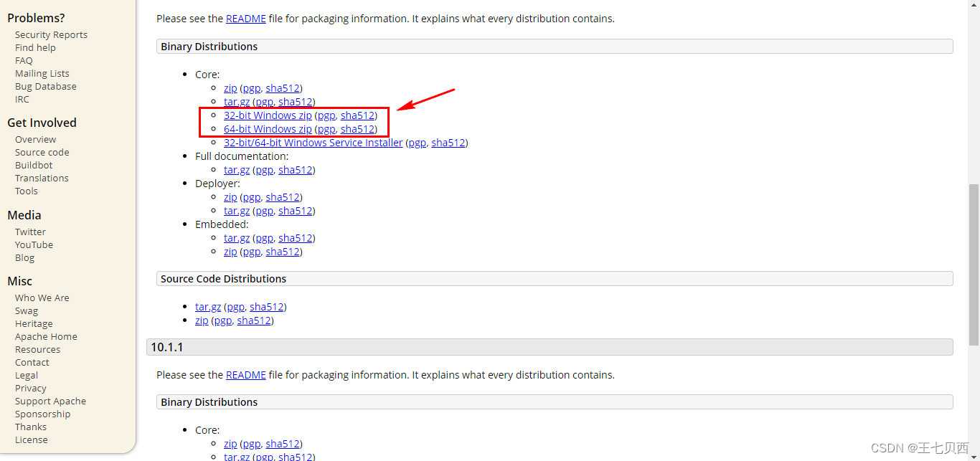This screenshot has width=980, height=461.
Task: Open pgp for source code zip
Action: (223, 320)
